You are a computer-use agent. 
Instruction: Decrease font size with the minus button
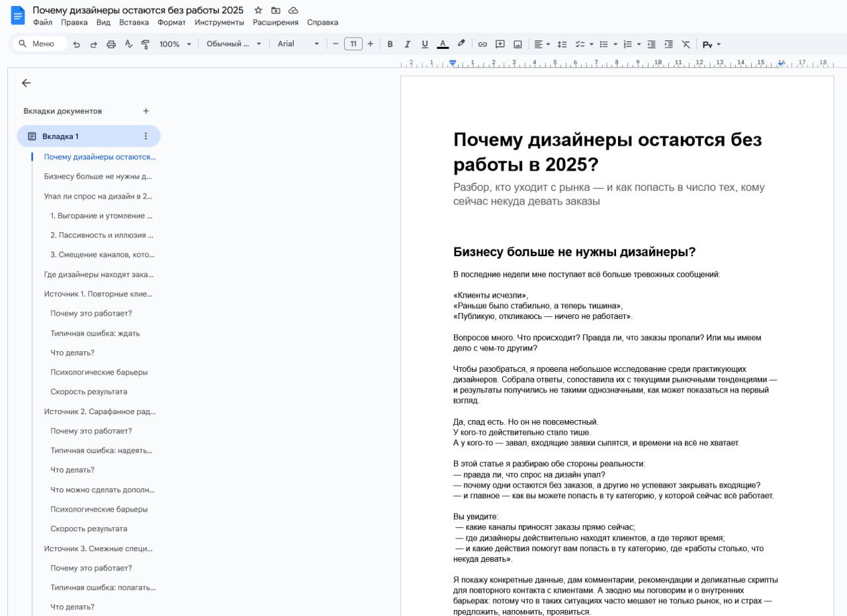(x=336, y=44)
